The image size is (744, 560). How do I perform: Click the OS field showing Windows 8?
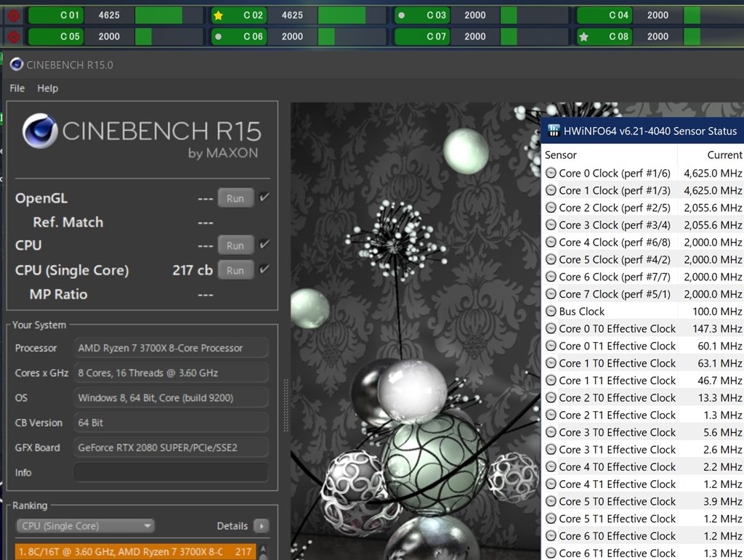point(171,398)
